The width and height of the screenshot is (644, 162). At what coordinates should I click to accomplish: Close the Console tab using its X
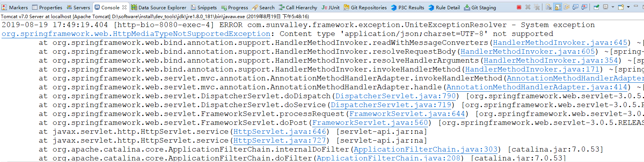point(124,7)
